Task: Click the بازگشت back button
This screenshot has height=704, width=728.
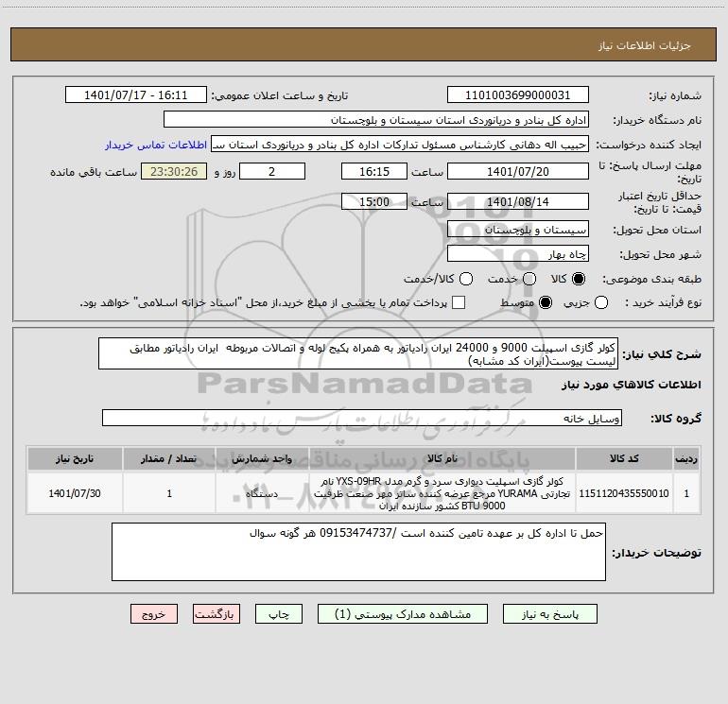Action: (217, 614)
